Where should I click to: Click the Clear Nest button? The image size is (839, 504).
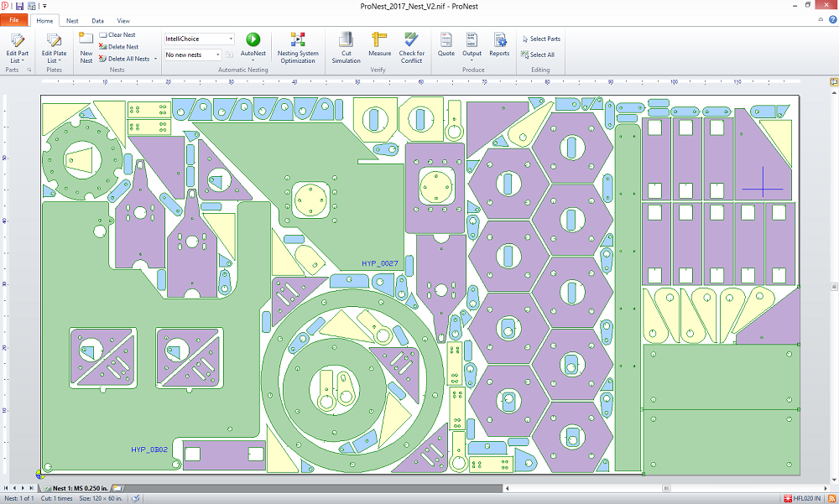(117, 35)
